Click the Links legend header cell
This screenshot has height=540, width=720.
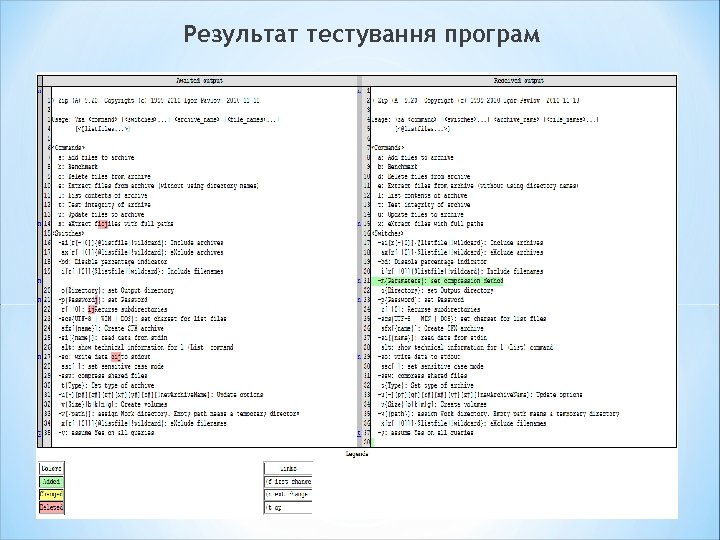(x=288, y=468)
